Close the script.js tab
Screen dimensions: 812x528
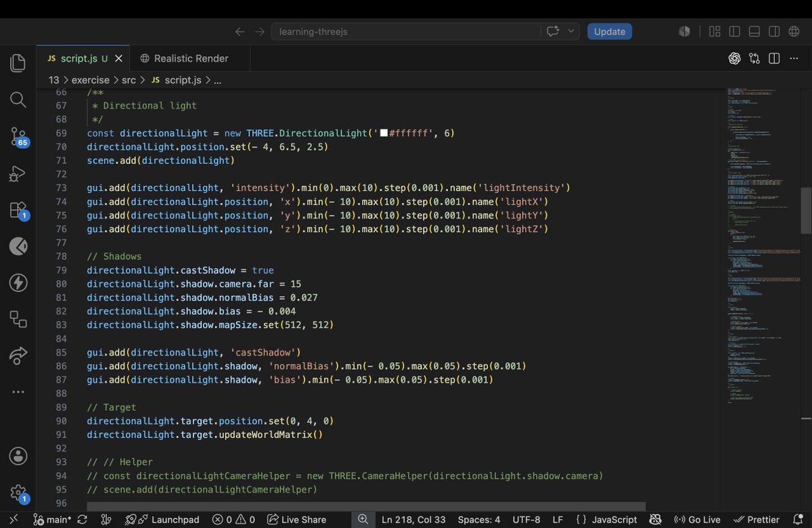click(x=119, y=59)
